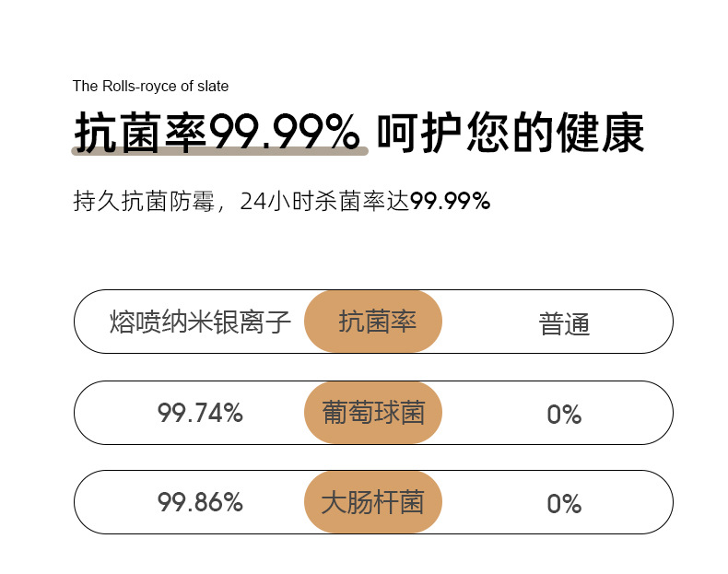Click the orange 抗菌率 header pill
Image resolution: width=728 pixels, height=574 pixels.
pyautogui.click(x=373, y=322)
